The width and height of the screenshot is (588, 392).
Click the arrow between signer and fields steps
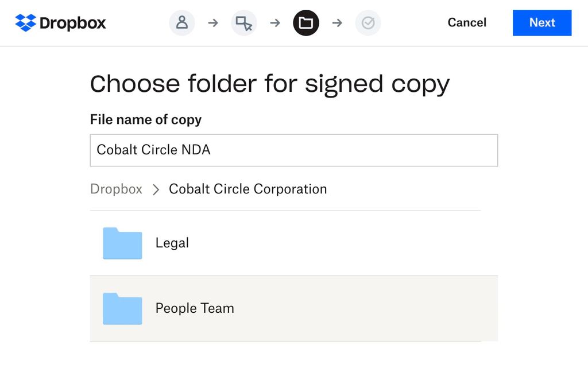[x=213, y=23]
